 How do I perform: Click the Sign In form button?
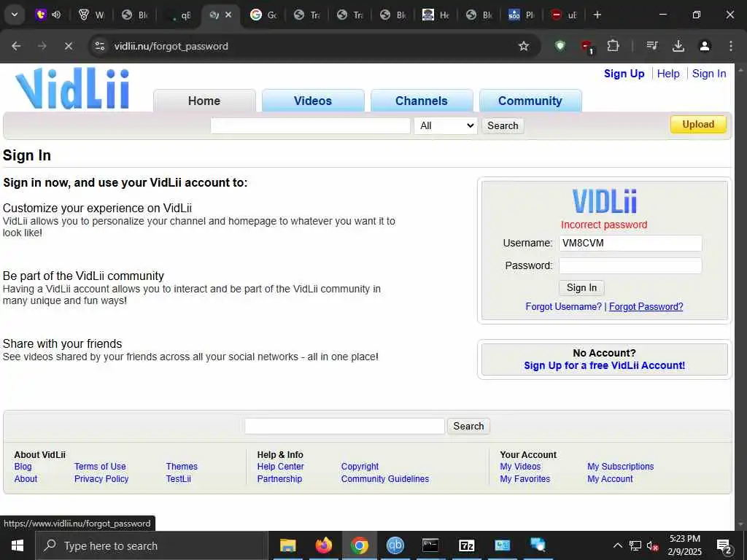(581, 287)
